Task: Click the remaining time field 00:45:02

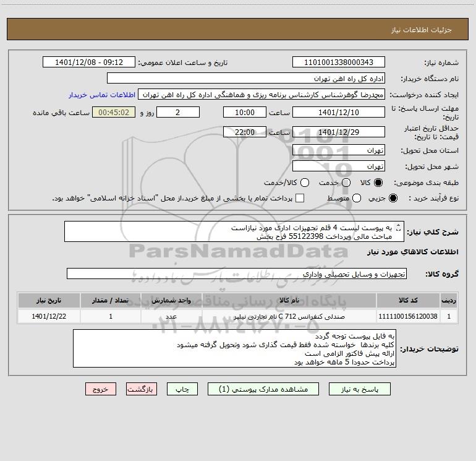Action: point(114,112)
